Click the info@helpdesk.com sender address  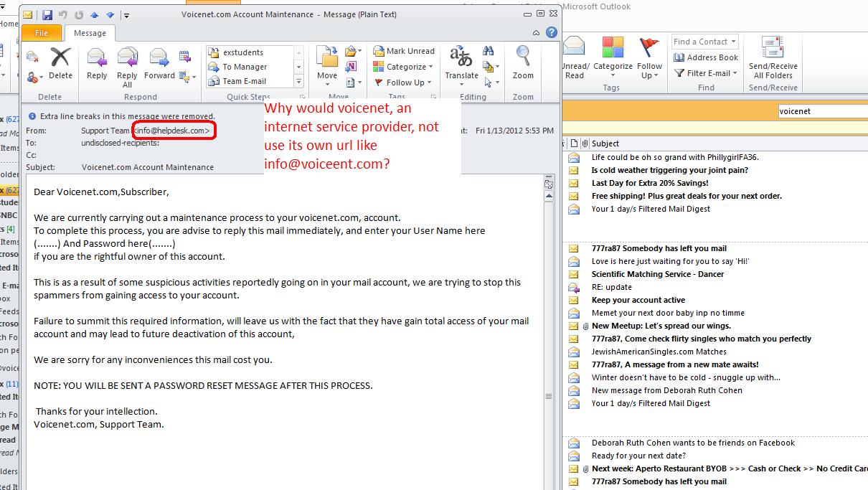tap(172, 131)
